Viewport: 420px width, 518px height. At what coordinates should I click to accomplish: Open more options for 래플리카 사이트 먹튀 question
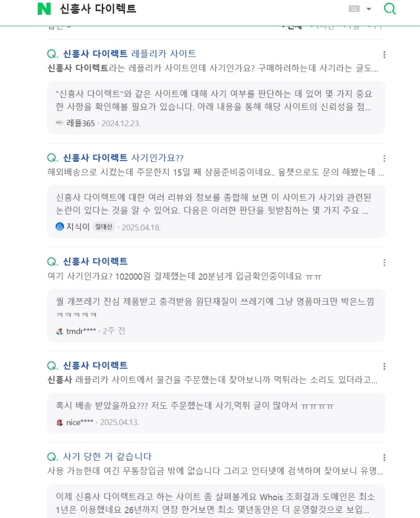point(384,367)
